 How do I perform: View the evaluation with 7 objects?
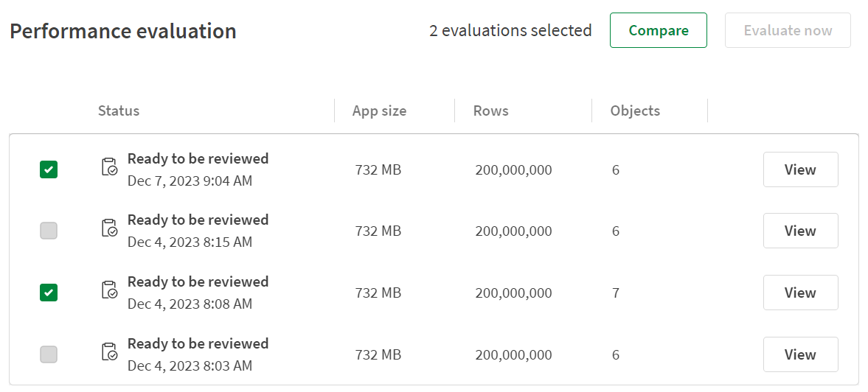click(800, 293)
